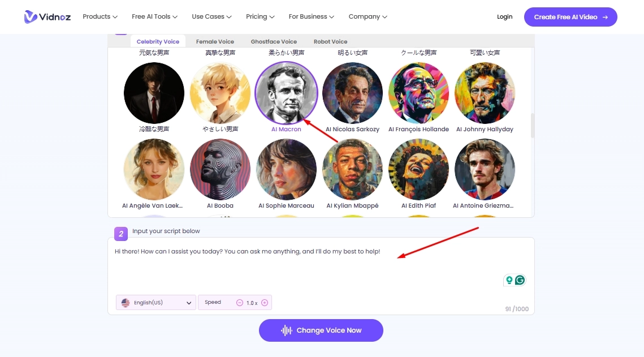Viewport: 644px width, 357px height.
Task: Click the lightbulb writing suggestions icon
Action: coord(509,279)
